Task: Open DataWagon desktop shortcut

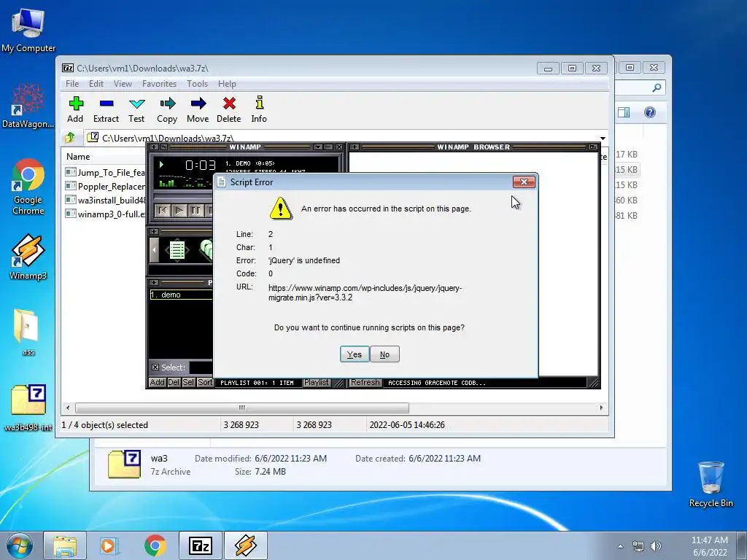Action: click(x=28, y=106)
